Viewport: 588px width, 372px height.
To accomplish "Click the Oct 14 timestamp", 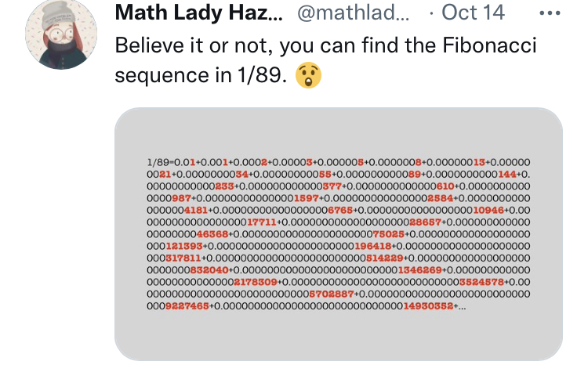I will tap(476, 13).
